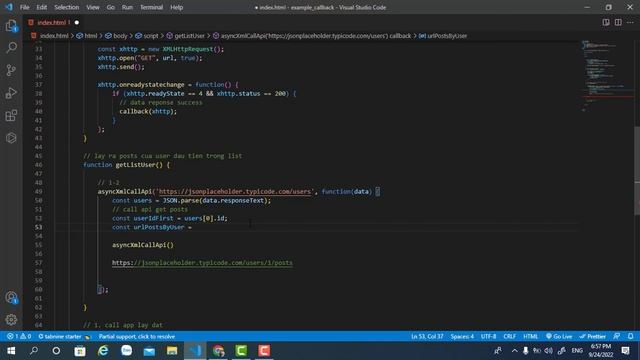The image size is (640, 360).
Task: Expand urlPostsByUser breadcrumb item
Action: pyautogui.click(x=443, y=36)
